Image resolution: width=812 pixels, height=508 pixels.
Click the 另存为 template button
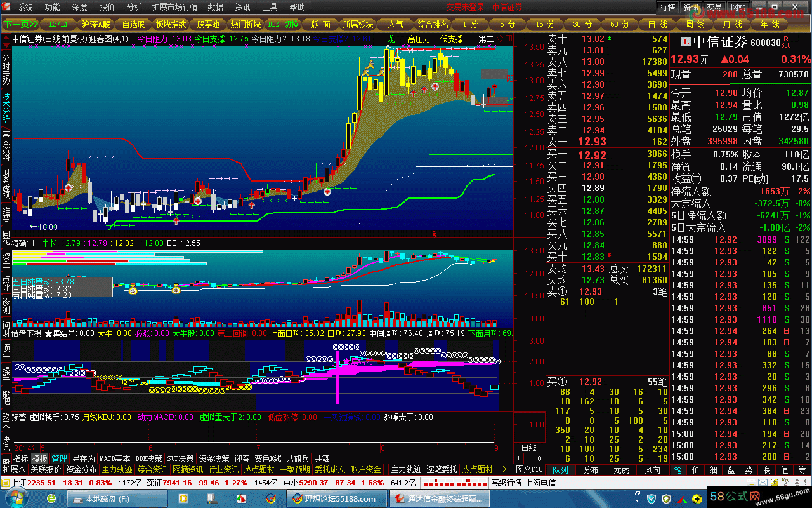[x=83, y=458]
